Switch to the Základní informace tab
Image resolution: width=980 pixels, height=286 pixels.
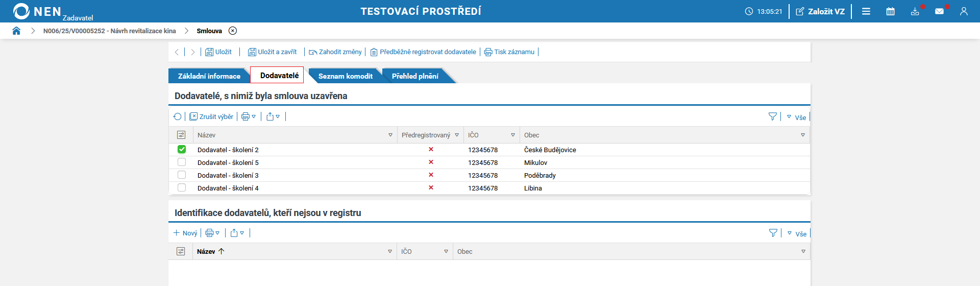pyautogui.click(x=209, y=76)
